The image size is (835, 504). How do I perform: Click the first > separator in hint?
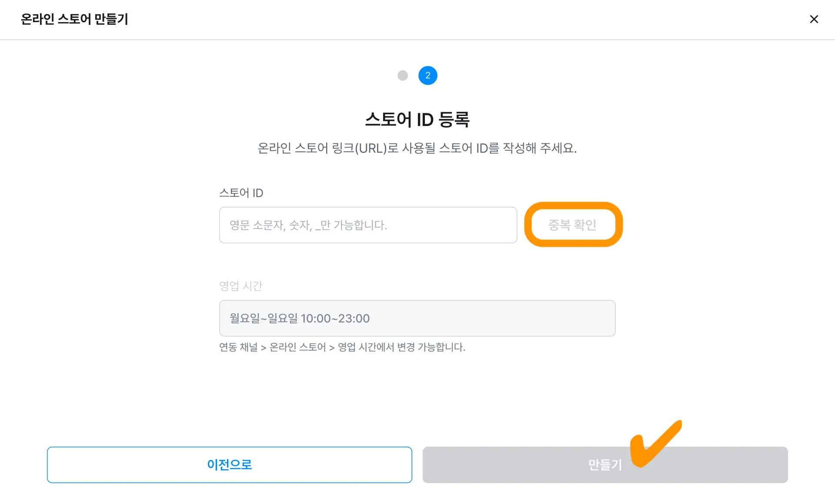point(264,348)
